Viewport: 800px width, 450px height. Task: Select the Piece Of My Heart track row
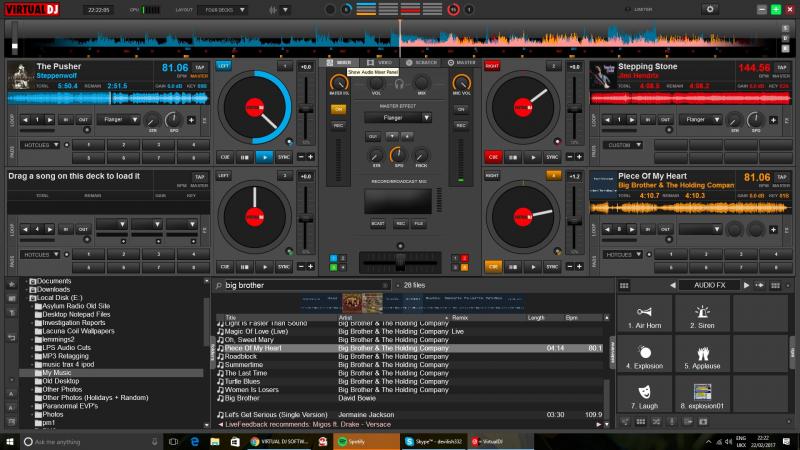point(411,348)
